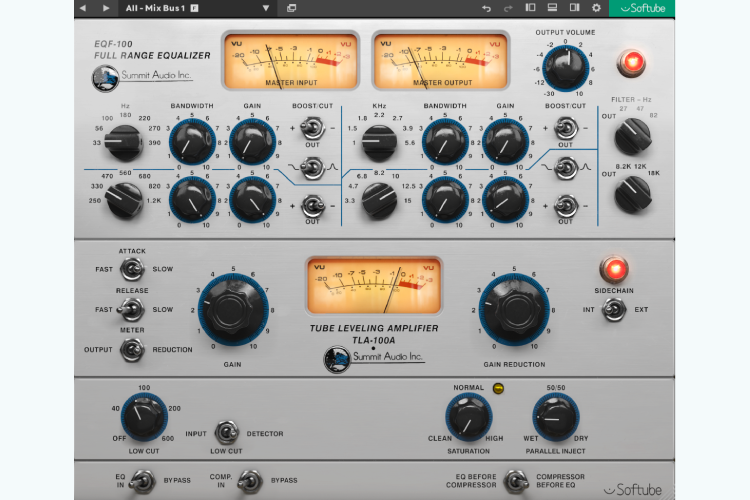Click the F factory badge beside preset name
Image resolution: width=750 pixels, height=500 pixels.
tap(194, 8)
